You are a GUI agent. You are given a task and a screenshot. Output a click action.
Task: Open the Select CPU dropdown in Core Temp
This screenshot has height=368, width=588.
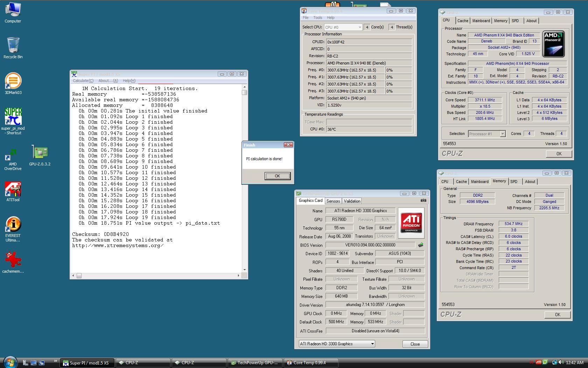point(343,27)
